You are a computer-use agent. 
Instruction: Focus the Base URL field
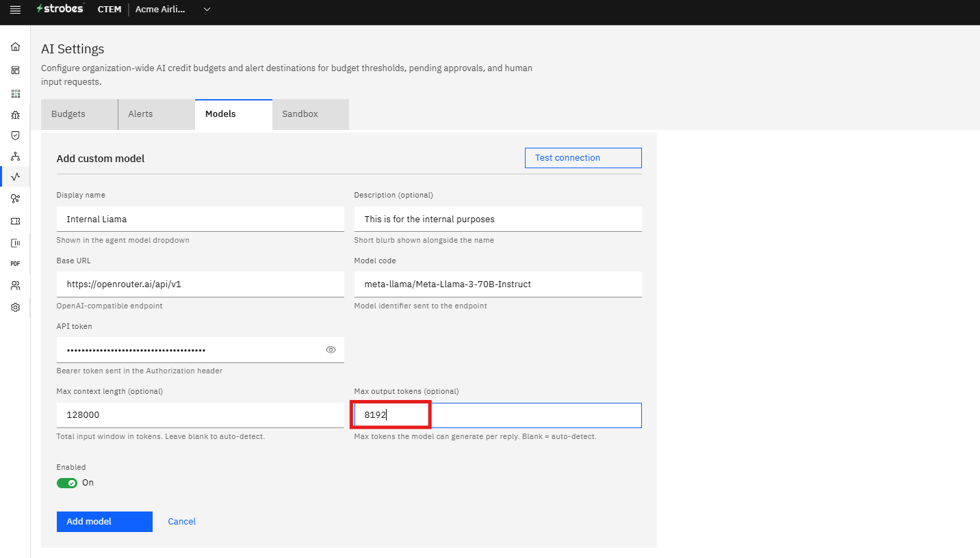[201, 284]
